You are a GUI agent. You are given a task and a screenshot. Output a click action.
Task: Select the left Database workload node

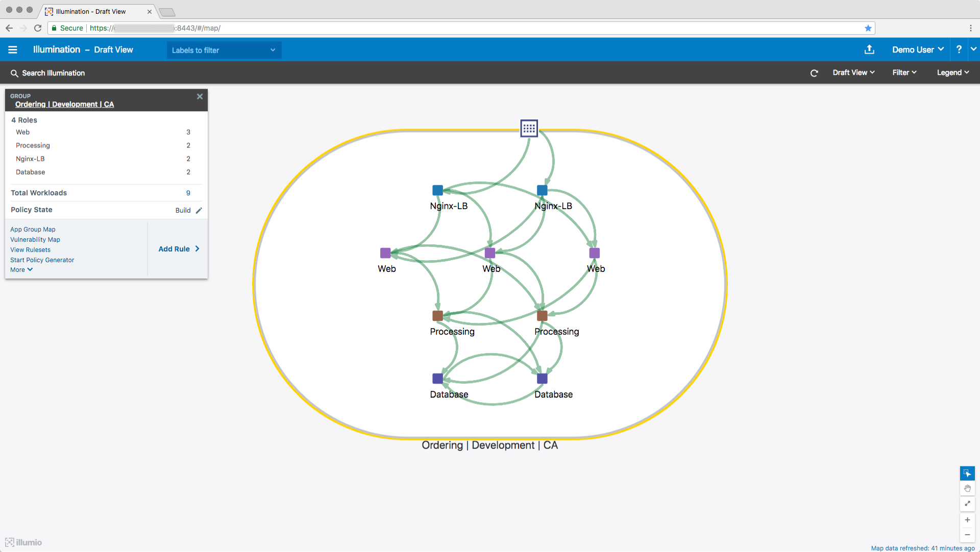[437, 379]
